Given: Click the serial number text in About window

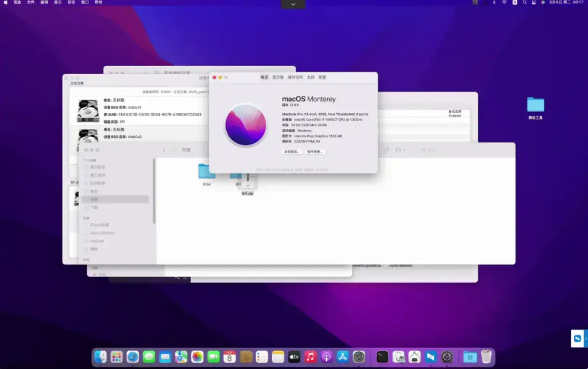Looking at the screenshot, I should tap(307, 141).
